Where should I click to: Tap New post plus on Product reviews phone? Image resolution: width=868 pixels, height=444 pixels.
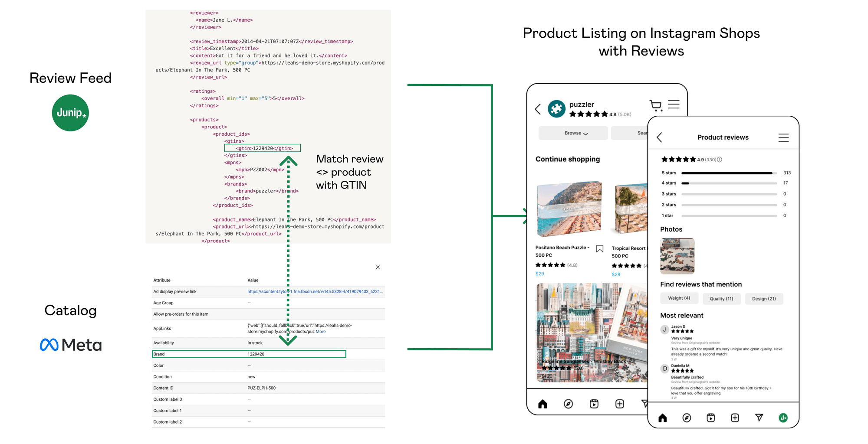click(735, 418)
